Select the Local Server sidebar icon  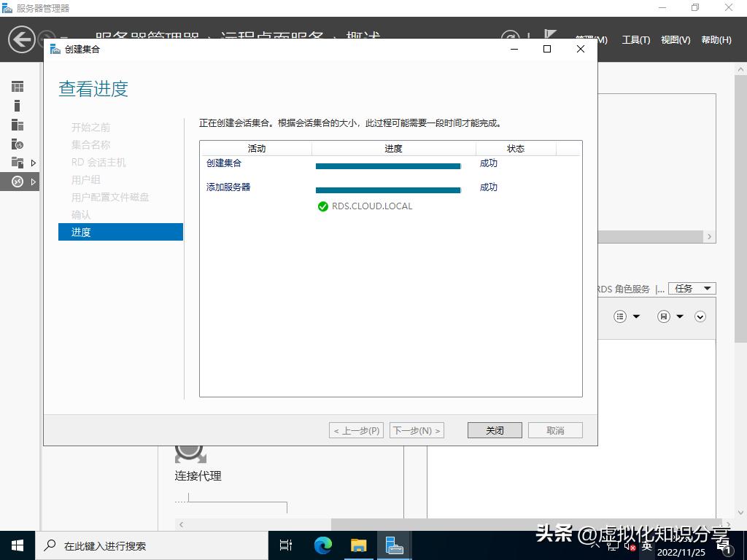point(17,106)
